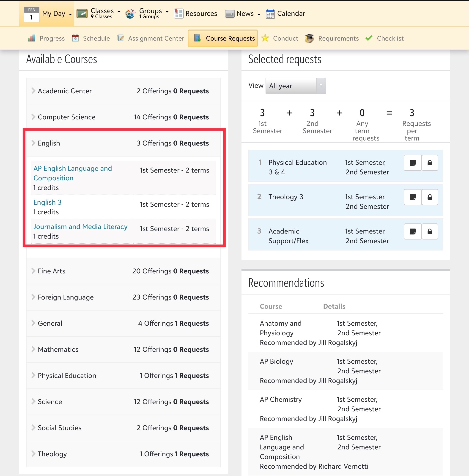The image size is (469, 476).
Task: Open the My Day dropdown arrow
Action: pyautogui.click(x=70, y=14)
